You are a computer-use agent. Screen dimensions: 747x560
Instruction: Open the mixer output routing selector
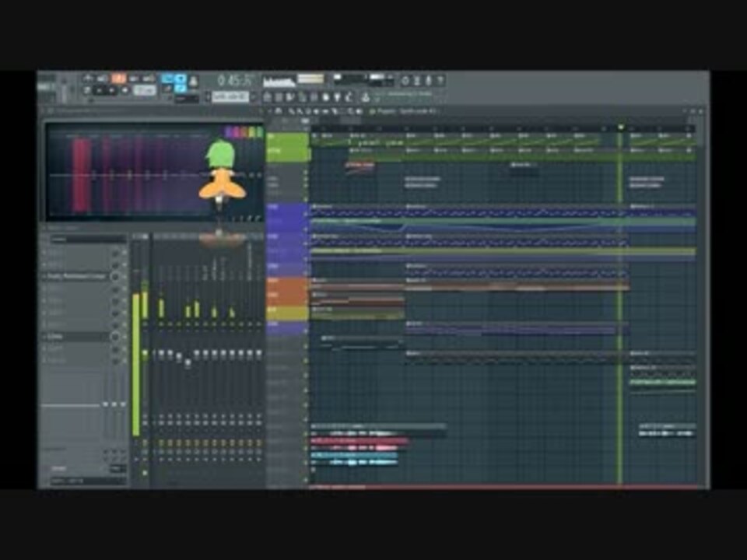click(x=89, y=481)
